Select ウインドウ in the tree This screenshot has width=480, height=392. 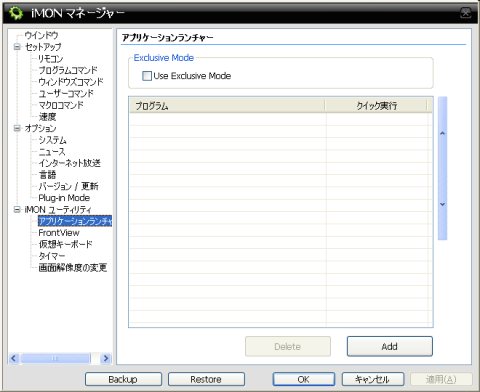point(41,35)
